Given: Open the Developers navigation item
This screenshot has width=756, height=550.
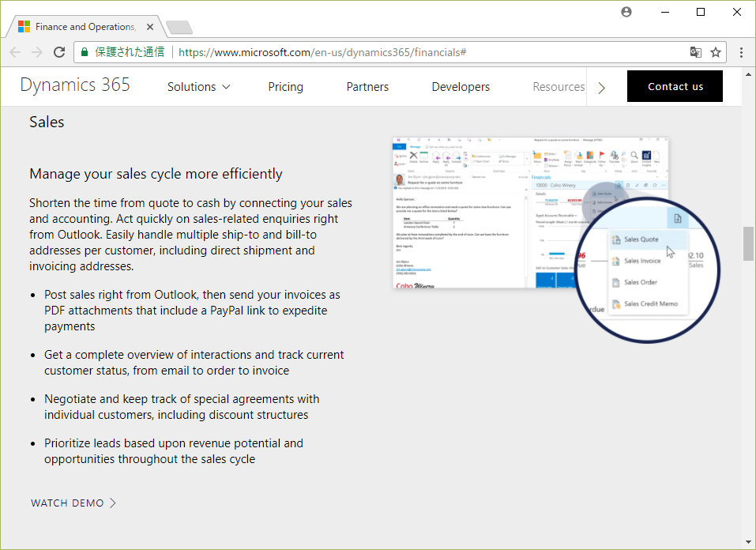Looking at the screenshot, I should click(x=461, y=87).
